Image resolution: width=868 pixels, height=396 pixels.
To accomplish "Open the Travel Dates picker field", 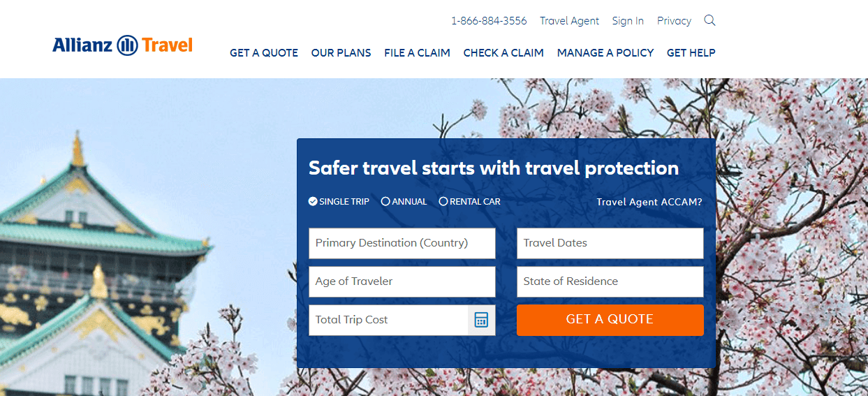I will click(610, 243).
